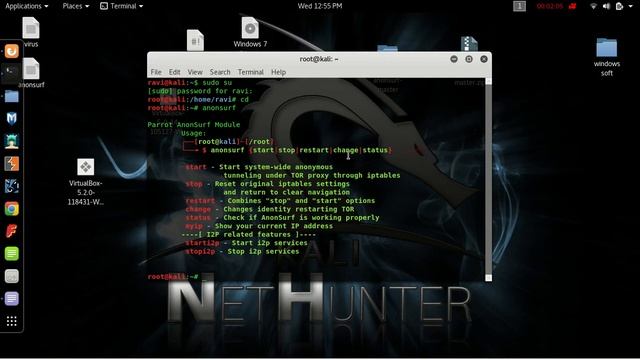Launch Metasploit from the dock
Image resolution: width=640 pixels, height=360 pixels.
(11, 119)
